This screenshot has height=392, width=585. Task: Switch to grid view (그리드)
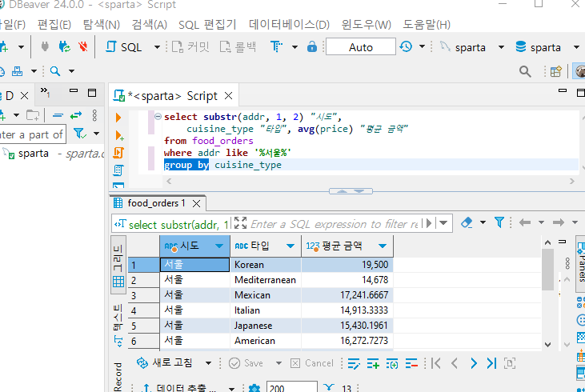[118, 266]
